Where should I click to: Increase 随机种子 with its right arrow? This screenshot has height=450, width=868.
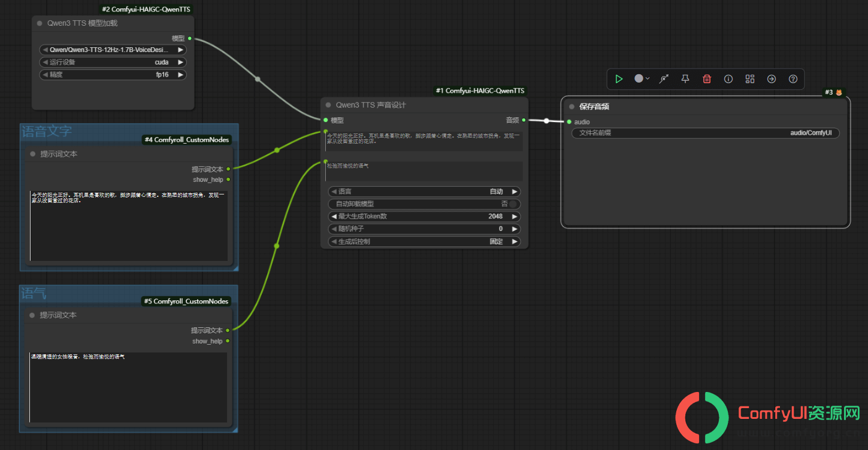(x=514, y=229)
